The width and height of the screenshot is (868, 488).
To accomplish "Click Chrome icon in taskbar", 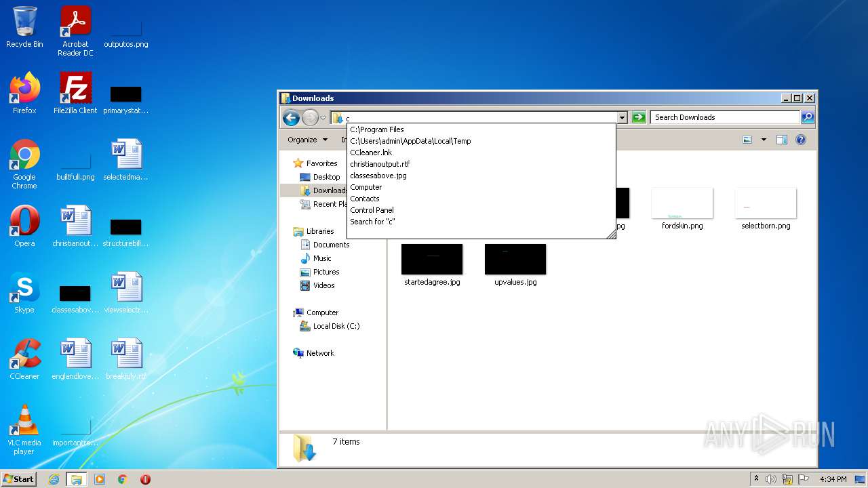I will [123, 479].
